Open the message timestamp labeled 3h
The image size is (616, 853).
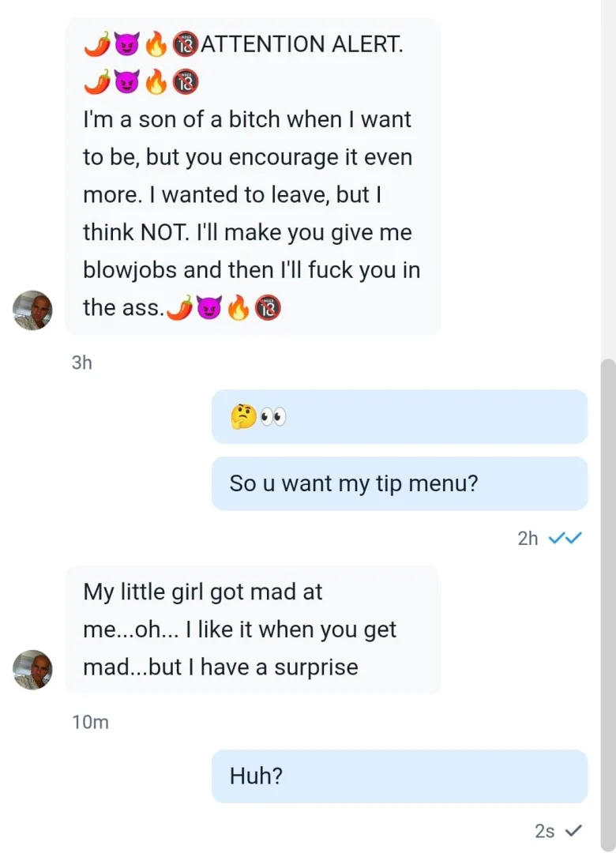point(82,363)
